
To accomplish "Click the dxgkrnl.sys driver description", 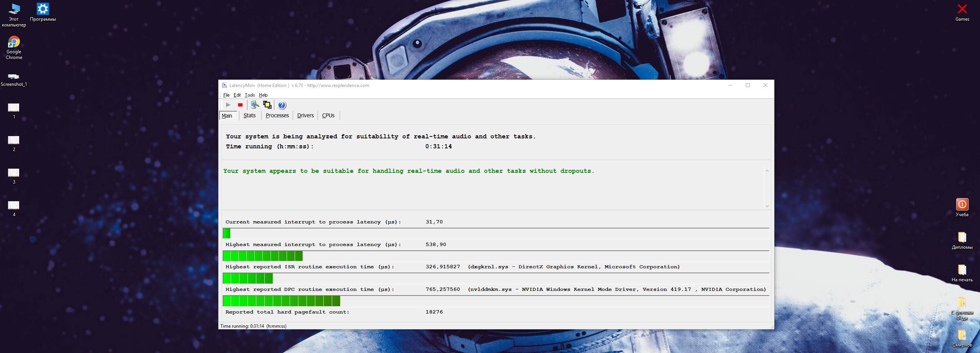I will click(x=574, y=267).
